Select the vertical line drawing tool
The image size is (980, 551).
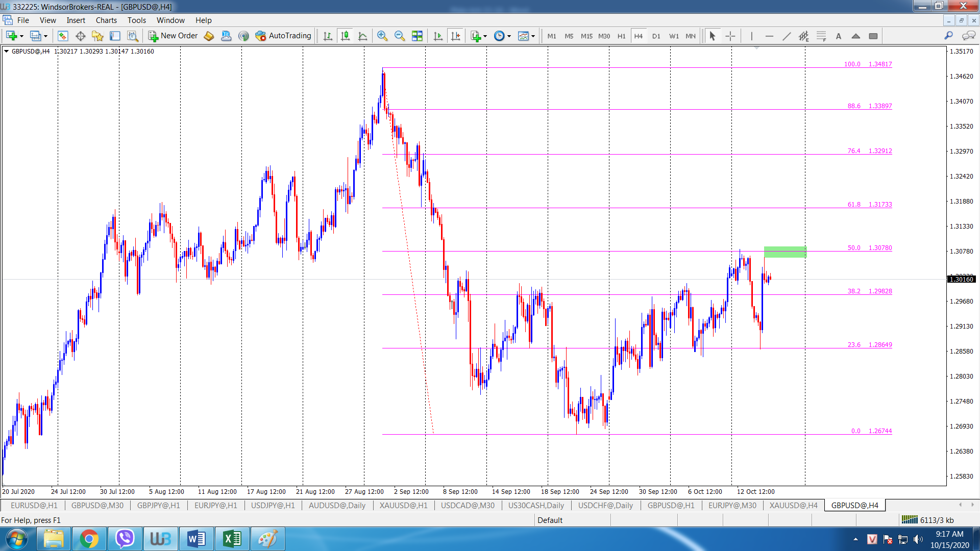pyautogui.click(x=751, y=36)
